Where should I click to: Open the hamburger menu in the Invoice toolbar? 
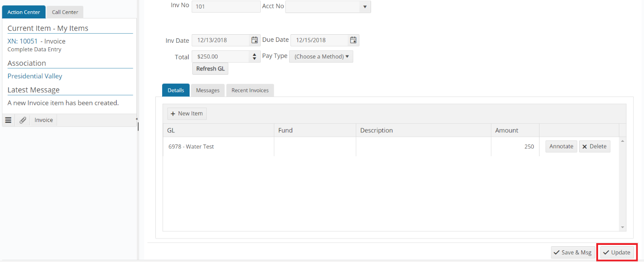pyautogui.click(x=8, y=120)
